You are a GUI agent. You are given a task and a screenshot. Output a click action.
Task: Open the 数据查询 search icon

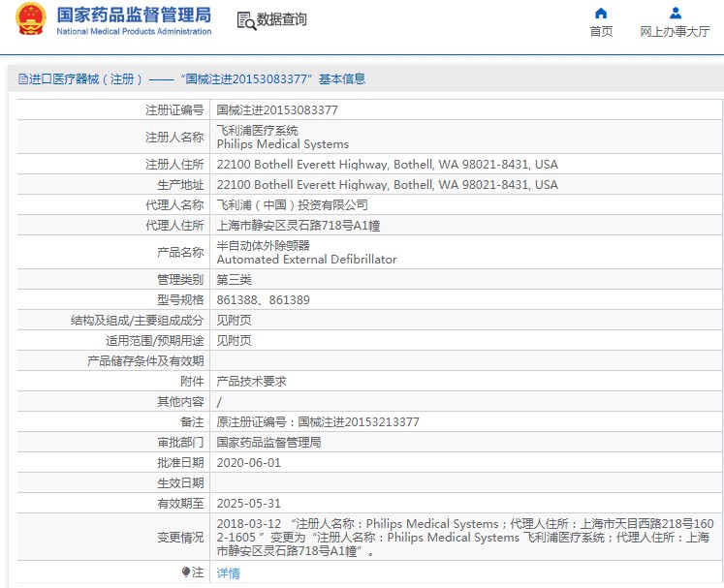click(x=246, y=20)
